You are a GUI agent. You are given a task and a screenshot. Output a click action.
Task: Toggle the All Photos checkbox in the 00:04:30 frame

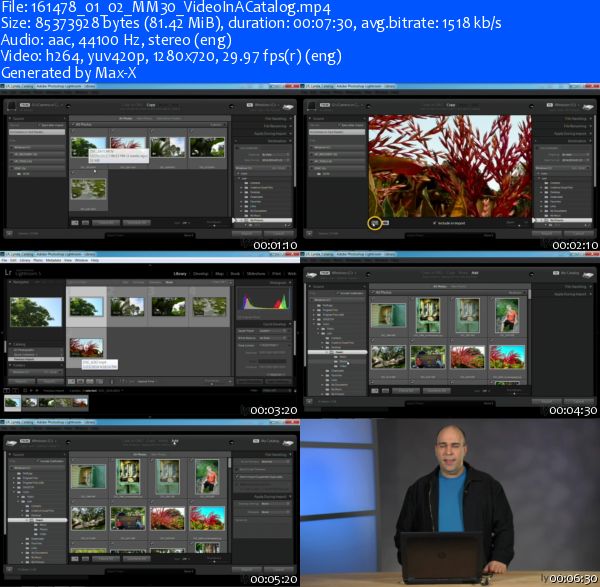coord(373,292)
